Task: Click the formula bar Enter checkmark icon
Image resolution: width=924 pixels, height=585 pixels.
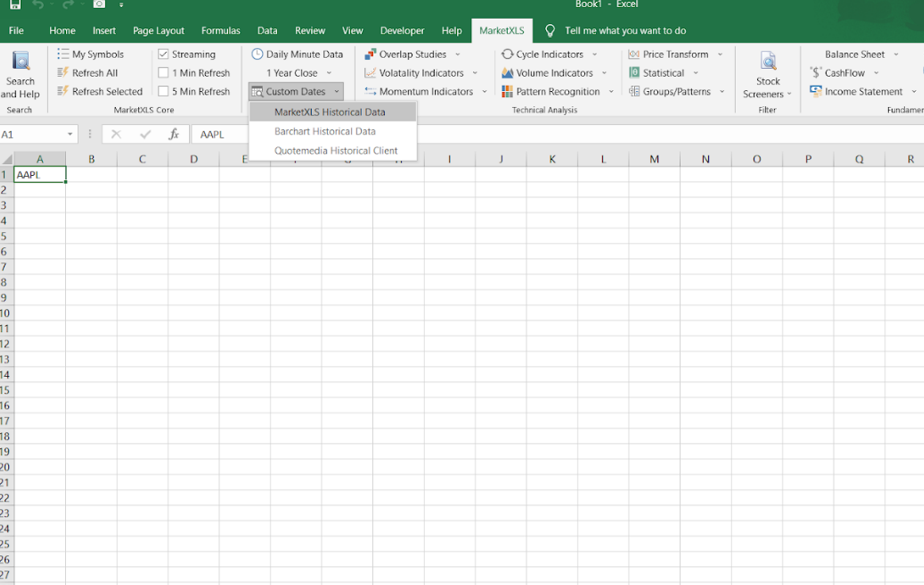Action: [145, 134]
